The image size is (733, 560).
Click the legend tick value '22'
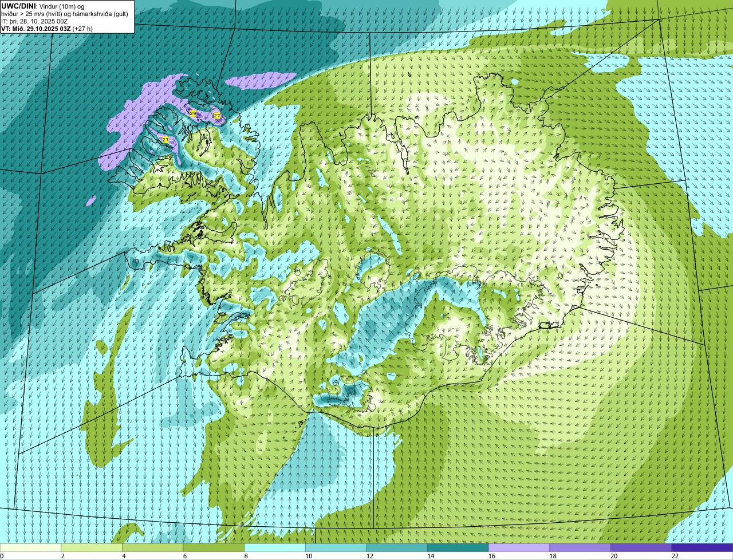pyautogui.click(x=675, y=555)
